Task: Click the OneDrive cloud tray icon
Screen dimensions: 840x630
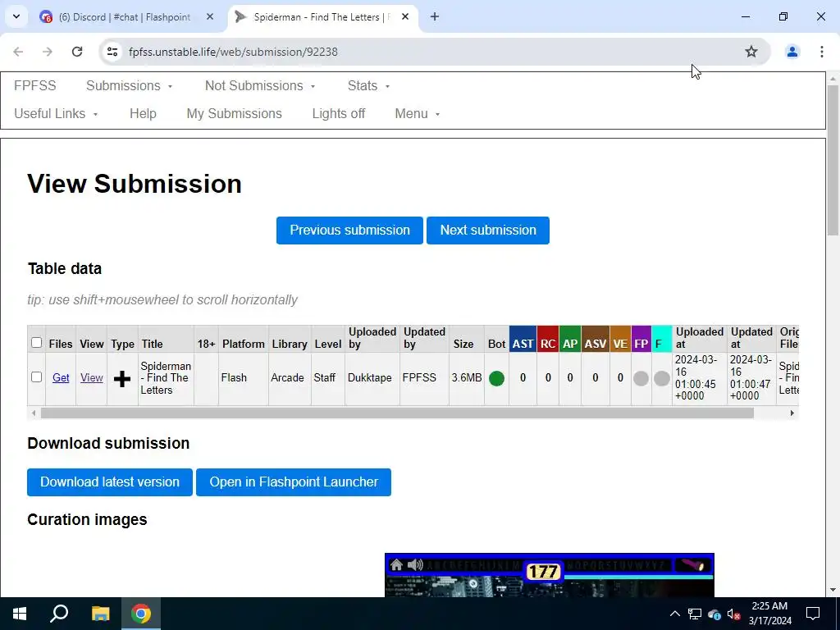Action: click(714, 614)
